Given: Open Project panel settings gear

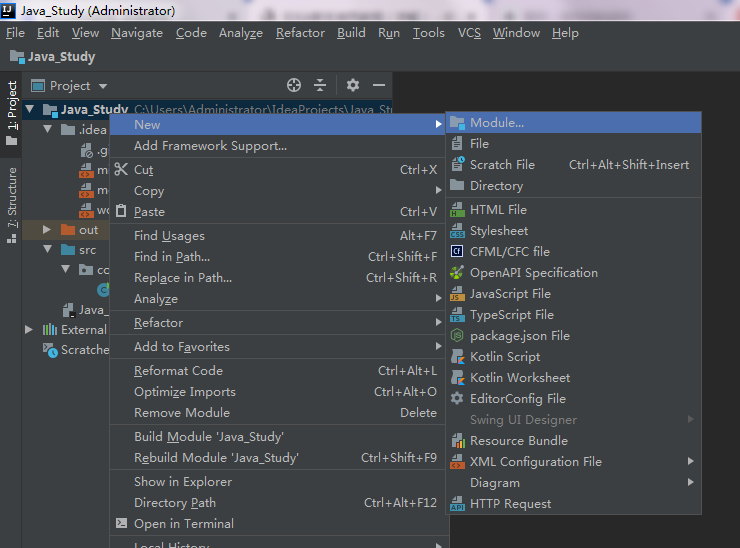Looking at the screenshot, I should 353,85.
